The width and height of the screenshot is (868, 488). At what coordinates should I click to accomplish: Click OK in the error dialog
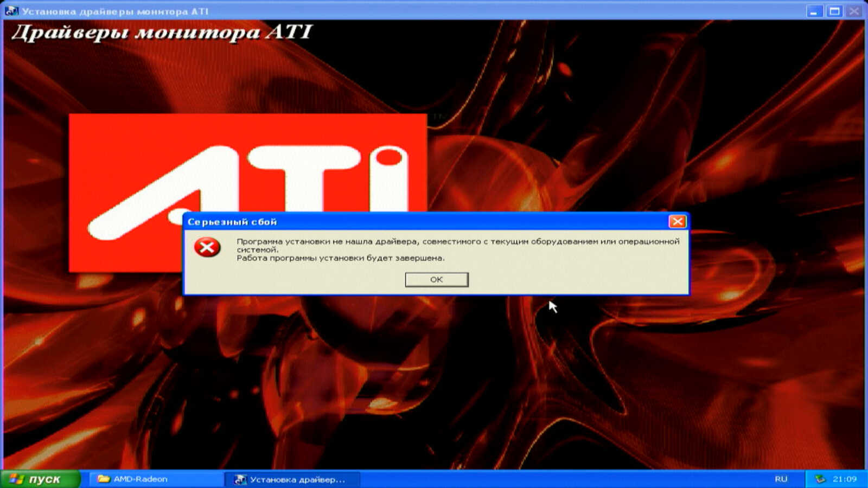pos(437,279)
